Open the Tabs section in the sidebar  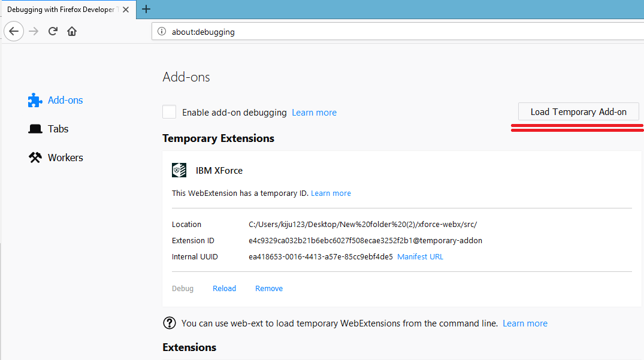tap(58, 129)
